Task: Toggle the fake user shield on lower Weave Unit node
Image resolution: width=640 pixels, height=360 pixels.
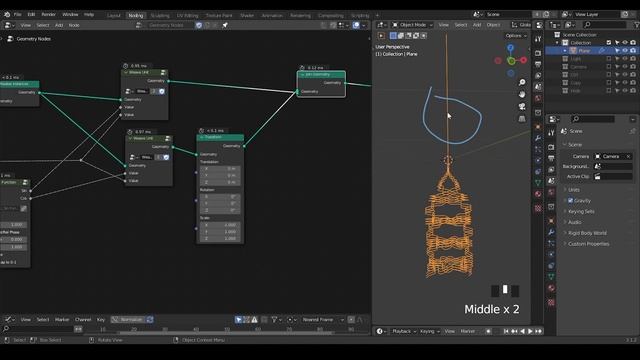Action: [166, 157]
